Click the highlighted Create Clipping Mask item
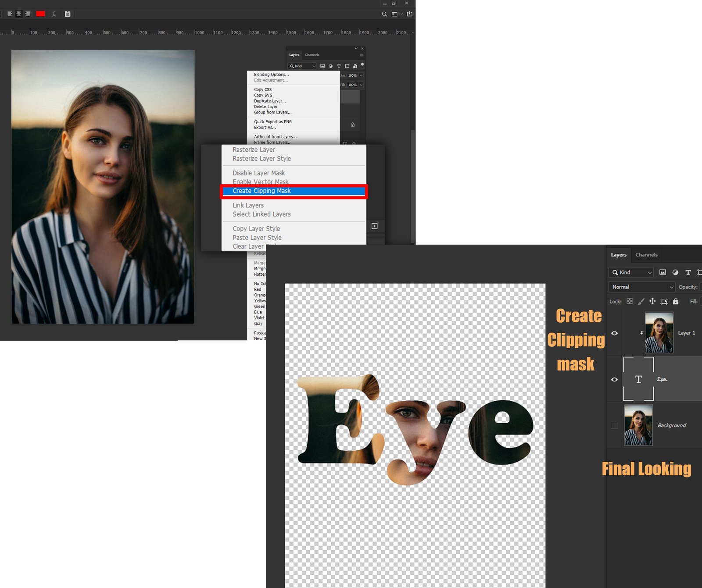702x588 pixels. pos(294,191)
